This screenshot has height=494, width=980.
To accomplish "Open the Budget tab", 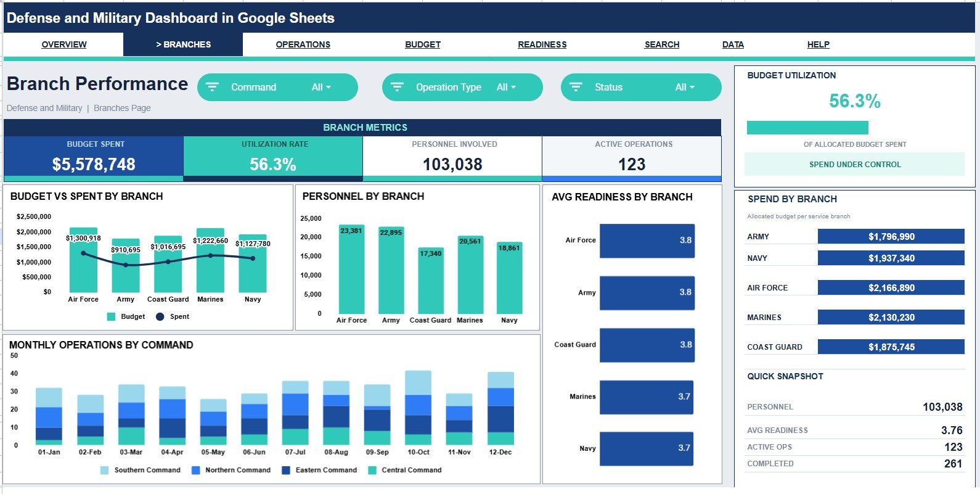I will (x=423, y=44).
